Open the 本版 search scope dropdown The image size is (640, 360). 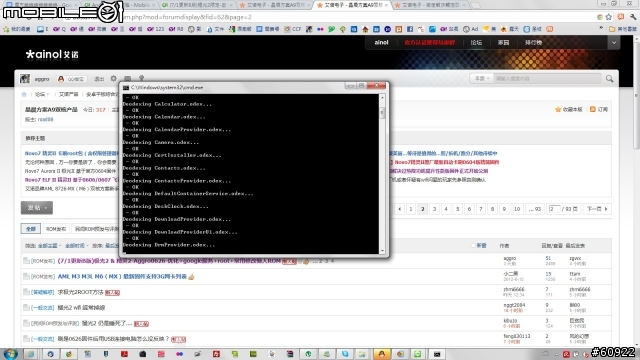tap(482, 78)
